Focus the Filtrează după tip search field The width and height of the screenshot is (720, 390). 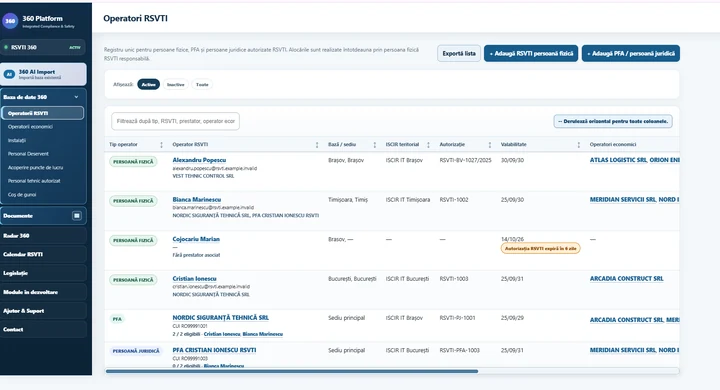point(175,121)
